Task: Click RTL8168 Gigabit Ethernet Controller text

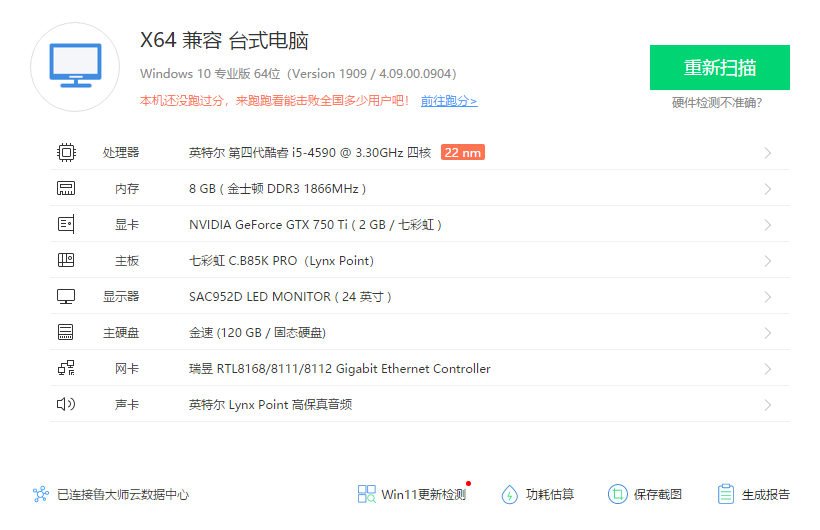Action: pyautogui.click(x=340, y=369)
